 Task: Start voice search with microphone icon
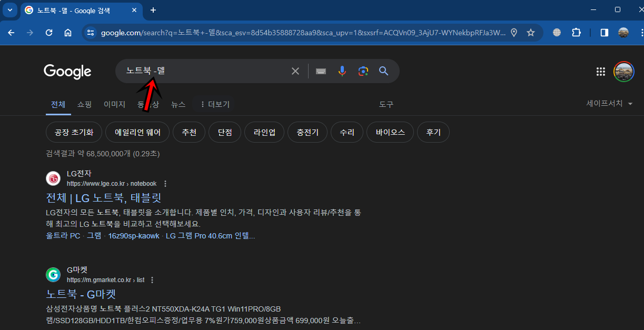pos(342,71)
